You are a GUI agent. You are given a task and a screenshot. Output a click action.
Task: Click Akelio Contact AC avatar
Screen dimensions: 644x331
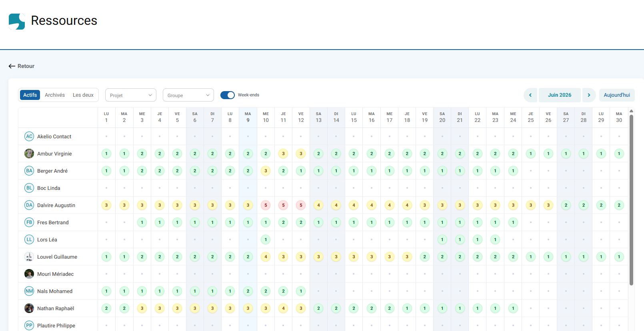click(29, 136)
